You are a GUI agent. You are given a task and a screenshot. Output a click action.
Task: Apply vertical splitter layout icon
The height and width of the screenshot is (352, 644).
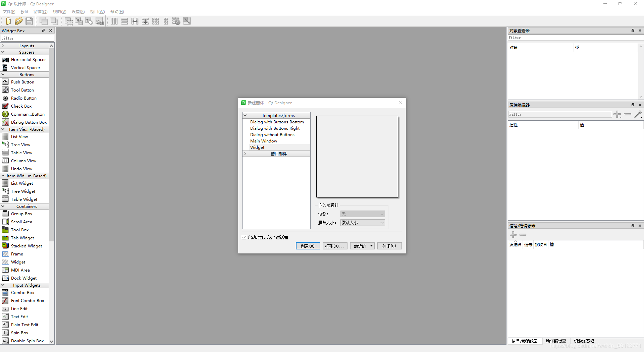click(x=145, y=21)
